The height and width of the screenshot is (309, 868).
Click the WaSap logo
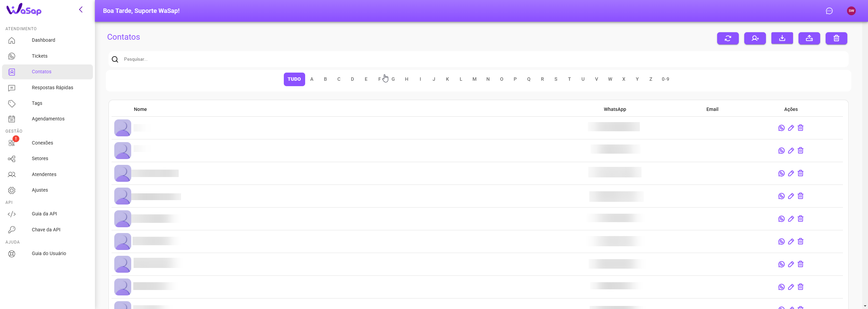point(24,9)
